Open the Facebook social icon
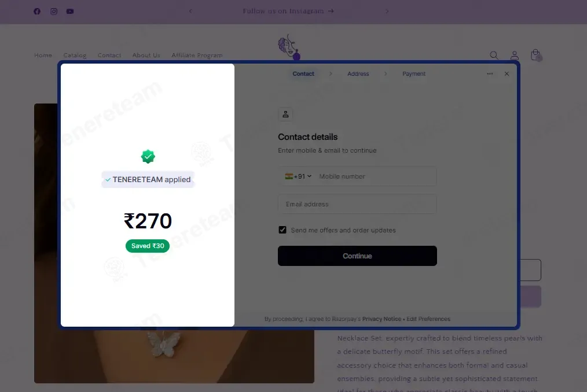587x392 pixels. click(37, 11)
